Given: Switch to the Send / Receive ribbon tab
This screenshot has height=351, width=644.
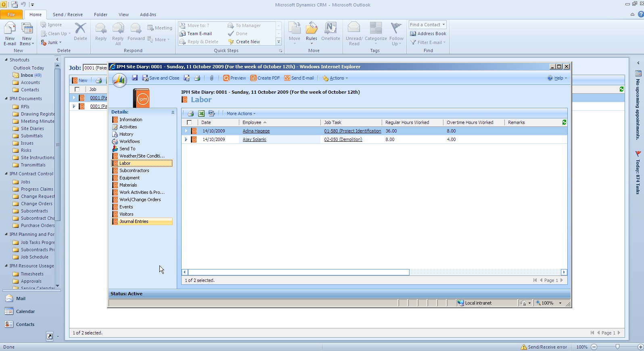Looking at the screenshot, I should point(68,15).
